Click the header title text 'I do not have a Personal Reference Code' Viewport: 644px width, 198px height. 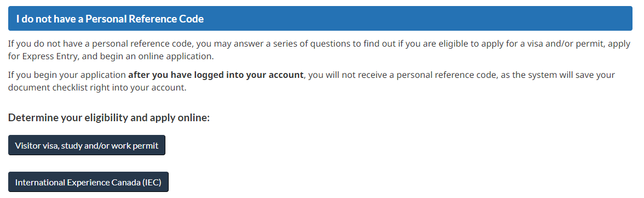[x=110, y=19]
